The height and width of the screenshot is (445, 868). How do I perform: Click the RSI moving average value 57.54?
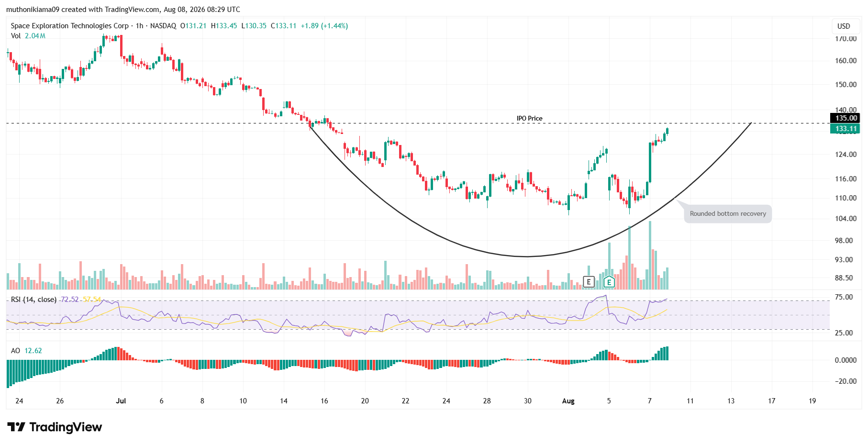92,300
